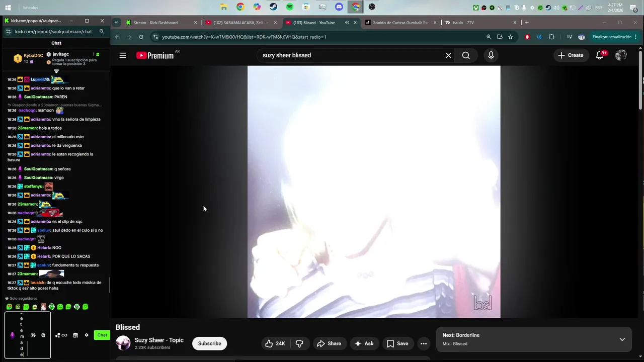Close the Blissed - YouTube tab
The image size is (644, 362).
355,23
